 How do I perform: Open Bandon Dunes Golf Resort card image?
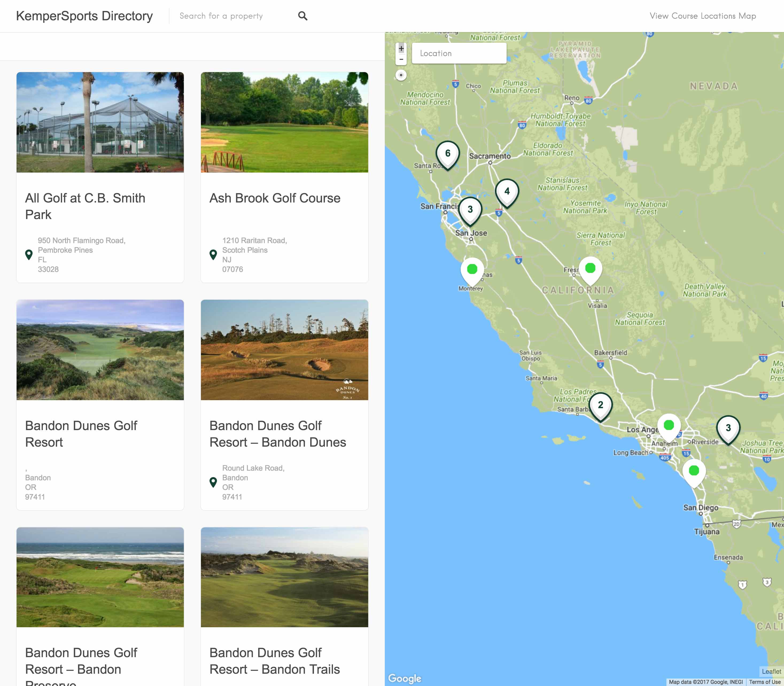[x=100, y=349]
